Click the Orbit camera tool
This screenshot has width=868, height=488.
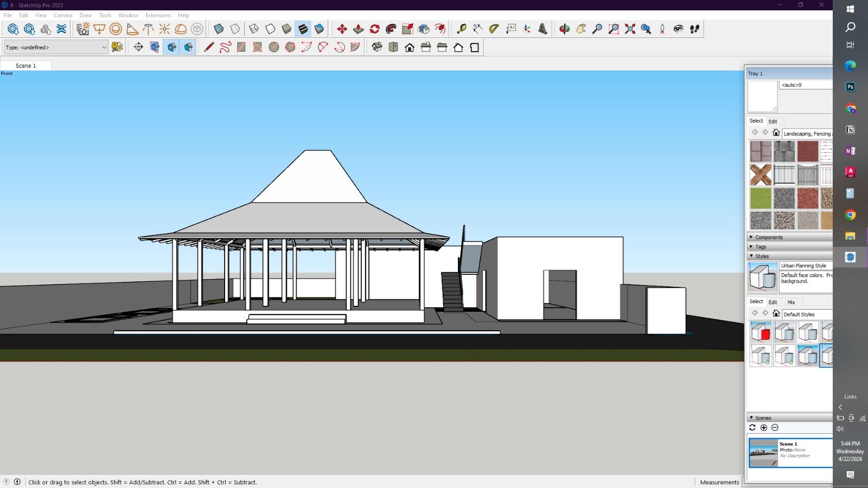point(564,29)
